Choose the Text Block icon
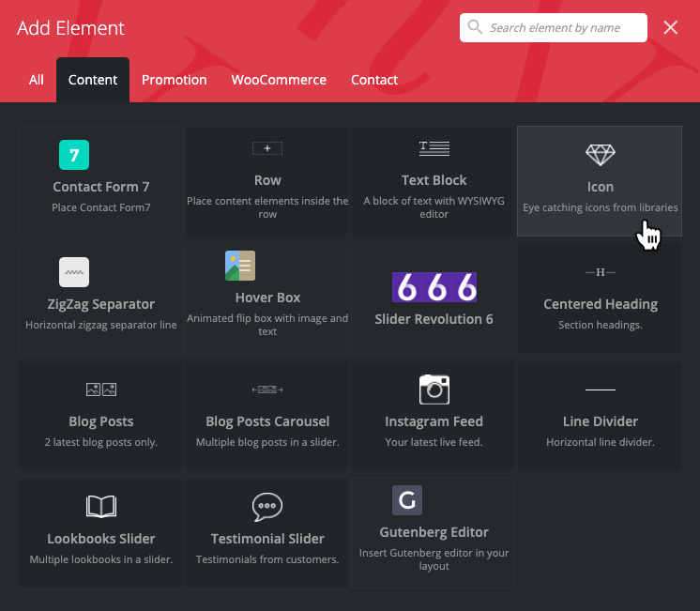This screenshot has height=611, width=700. pos(434,148)
